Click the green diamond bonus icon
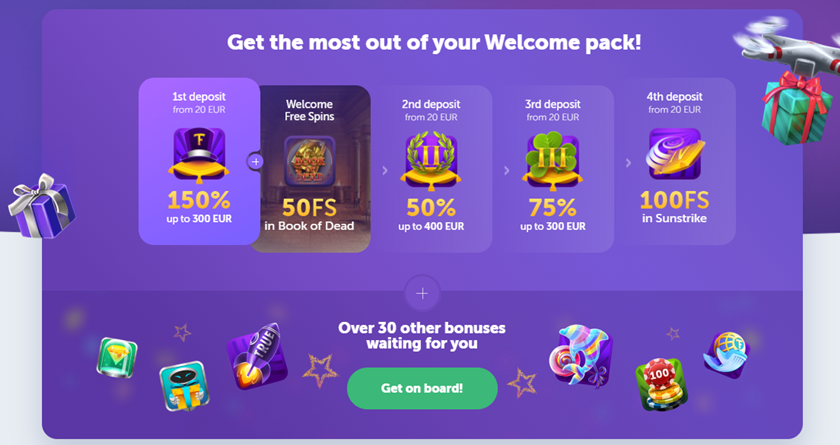 tap(117, 357)
